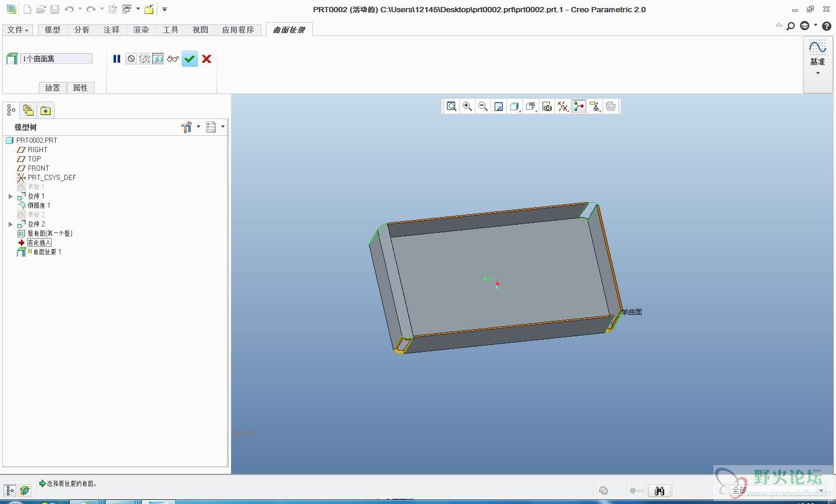Screen dimensions: 836x504
Task: Open dropdown arrow beside tree Show icon
Action: tap(223, 127)
